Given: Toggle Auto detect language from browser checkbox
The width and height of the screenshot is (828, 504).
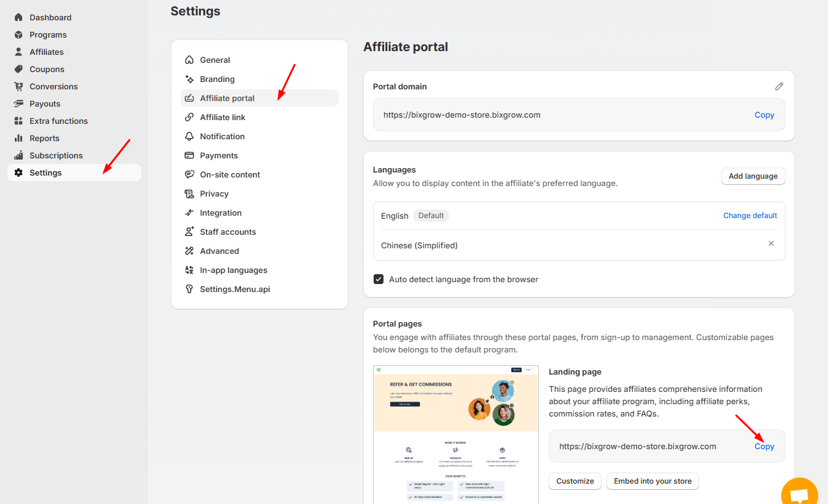Looking at the screenshot, I should [379, 279].
